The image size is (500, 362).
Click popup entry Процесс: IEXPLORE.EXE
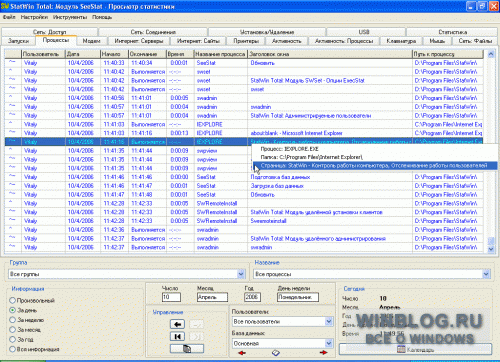pos(375,149)
